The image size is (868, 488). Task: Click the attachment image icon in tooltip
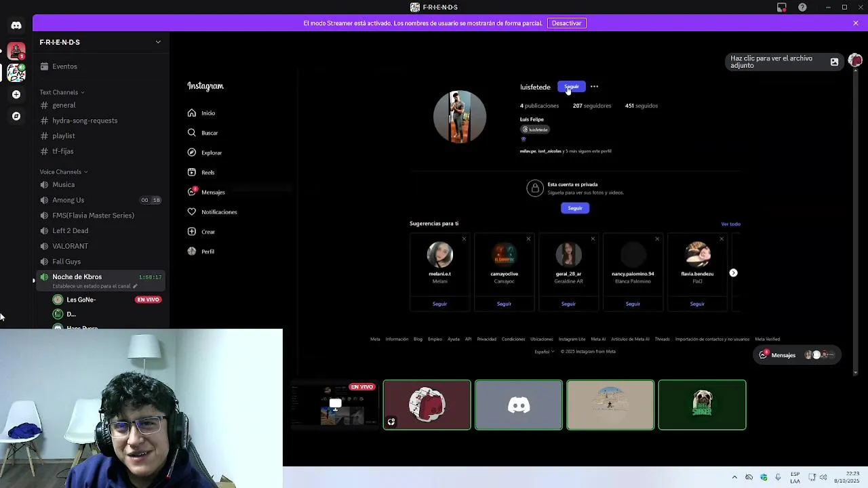(834, 62)
